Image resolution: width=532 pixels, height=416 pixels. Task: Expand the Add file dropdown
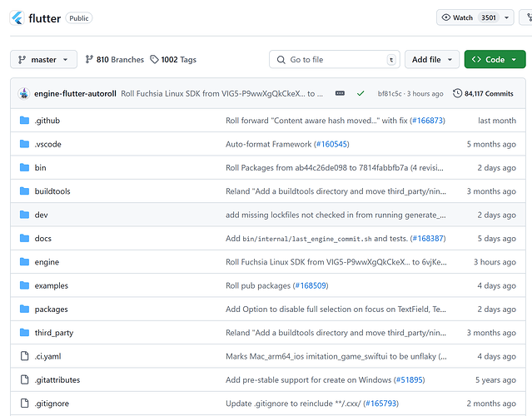[x=432, y=59]
